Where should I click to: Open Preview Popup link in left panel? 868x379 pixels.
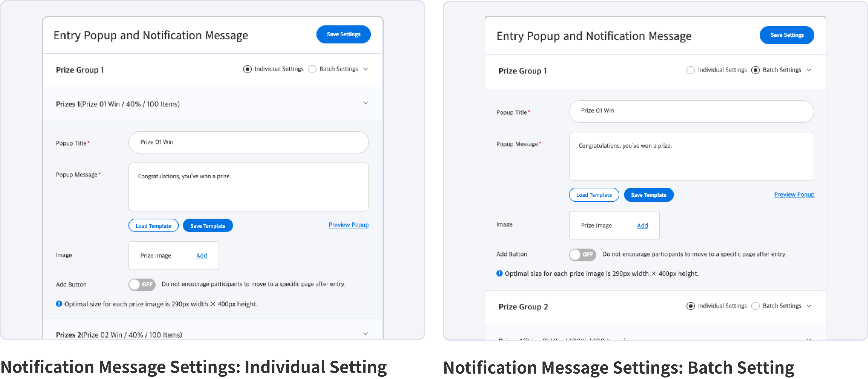(348, 225)
